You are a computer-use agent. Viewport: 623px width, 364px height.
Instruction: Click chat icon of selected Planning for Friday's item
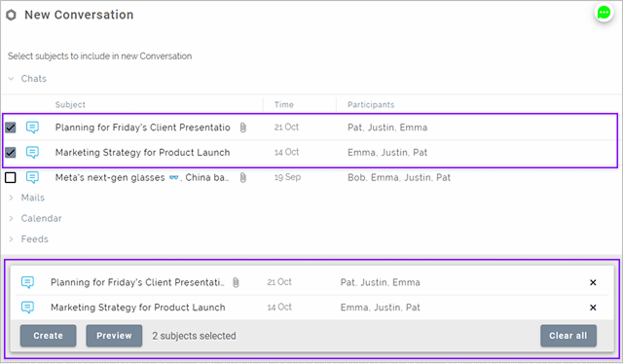click(27, 282)
